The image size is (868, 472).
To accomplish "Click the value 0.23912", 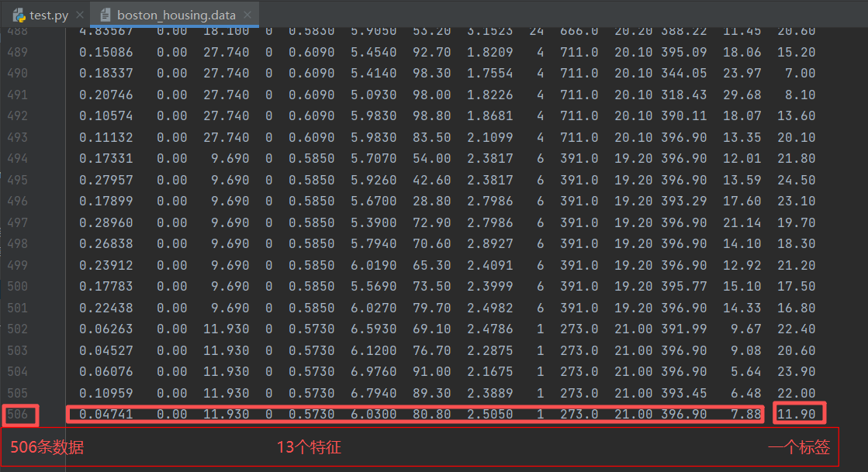I will 105,265.
